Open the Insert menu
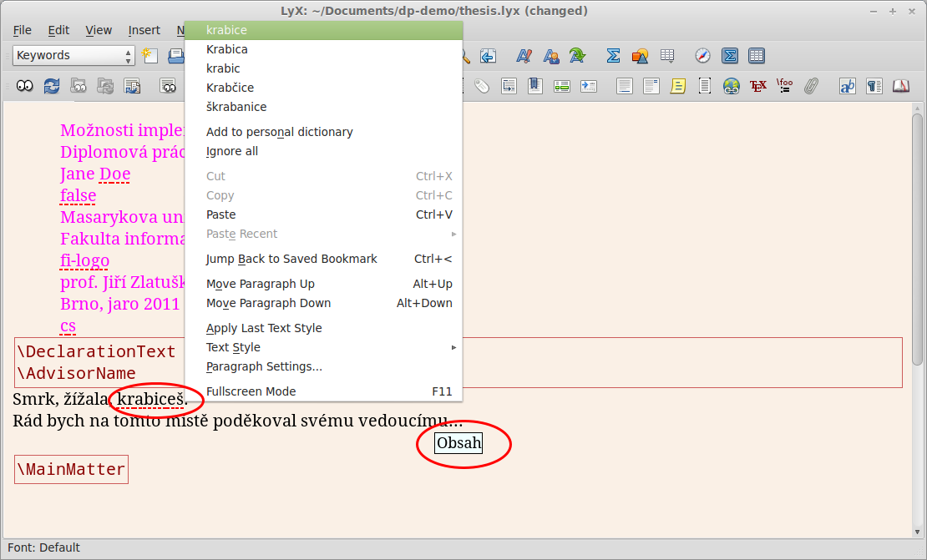 [x=144, y=30]
